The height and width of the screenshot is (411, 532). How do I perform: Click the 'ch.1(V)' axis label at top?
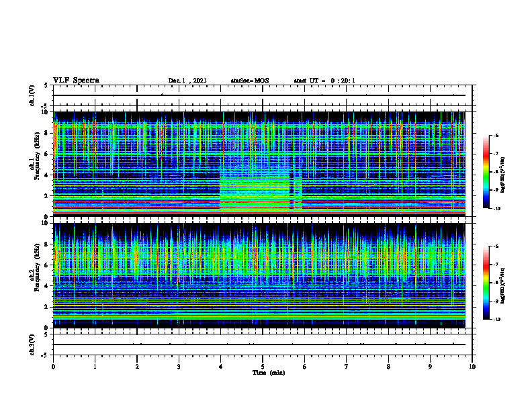tap(32, 95)
